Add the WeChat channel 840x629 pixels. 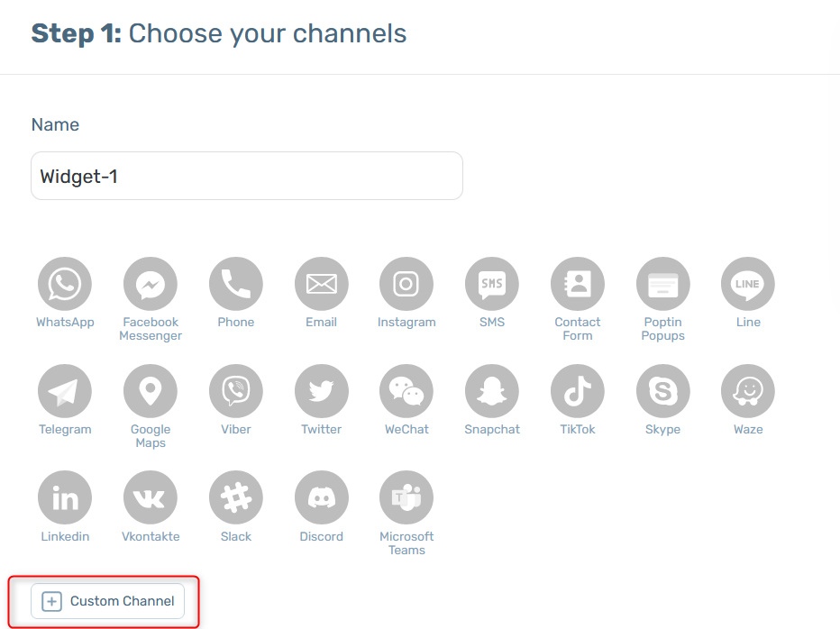(x=406, y=391)
